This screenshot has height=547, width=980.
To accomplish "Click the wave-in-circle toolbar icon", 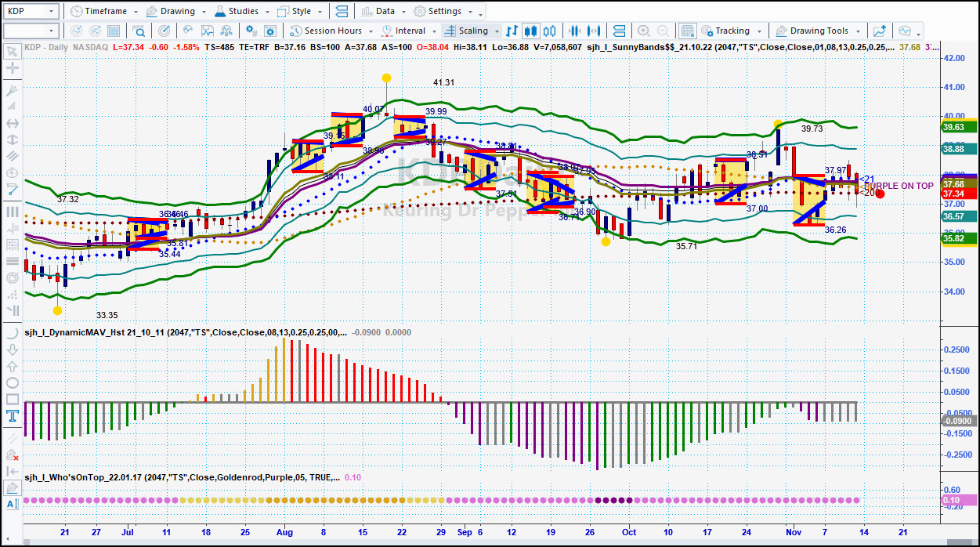I will pos(188,31).
